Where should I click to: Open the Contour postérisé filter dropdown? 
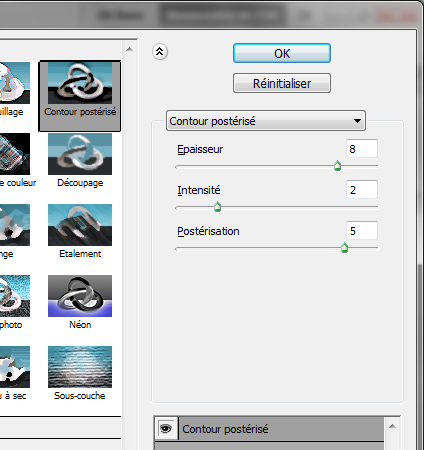[266, 121]
